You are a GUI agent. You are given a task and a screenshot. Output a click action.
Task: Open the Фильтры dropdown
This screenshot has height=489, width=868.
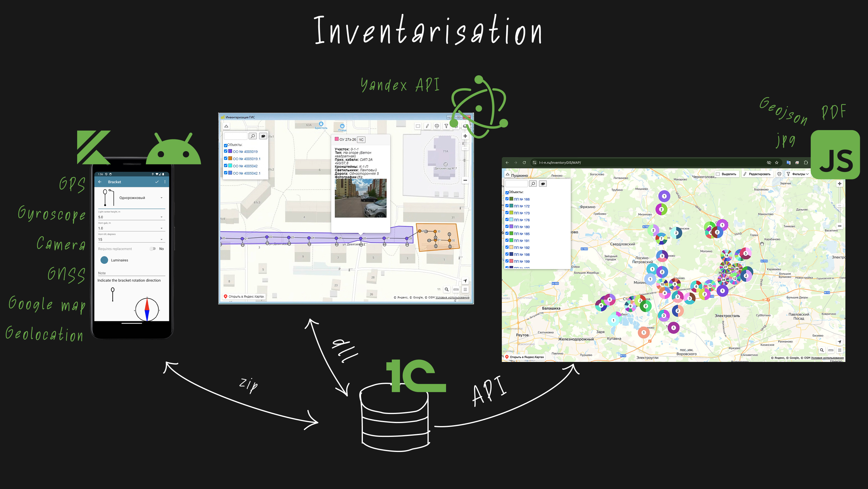point(797,174)
